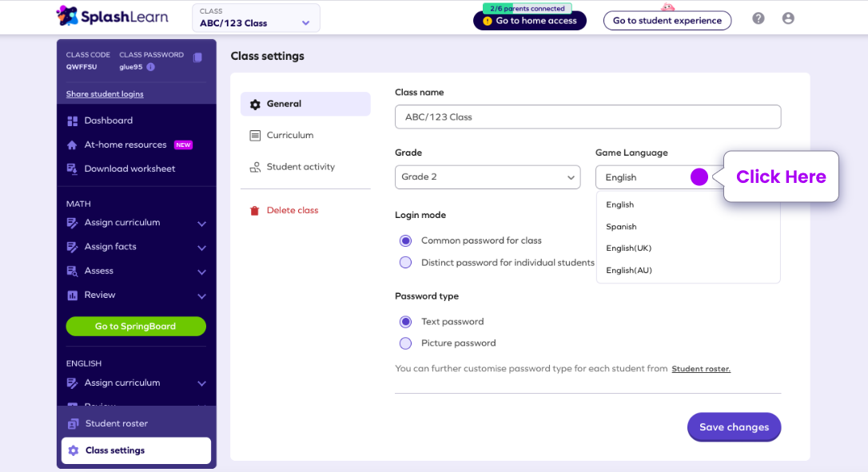This screenshot has height=472, width=868.
Task: Open the Share student logins link
Action: tap(104, 93)
